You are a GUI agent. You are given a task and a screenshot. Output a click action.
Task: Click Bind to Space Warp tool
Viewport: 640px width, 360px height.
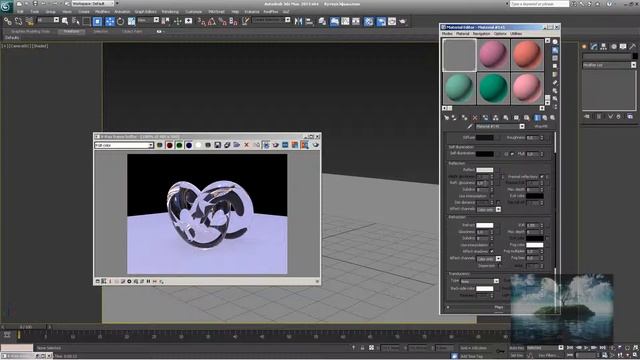tap(29, 21)
